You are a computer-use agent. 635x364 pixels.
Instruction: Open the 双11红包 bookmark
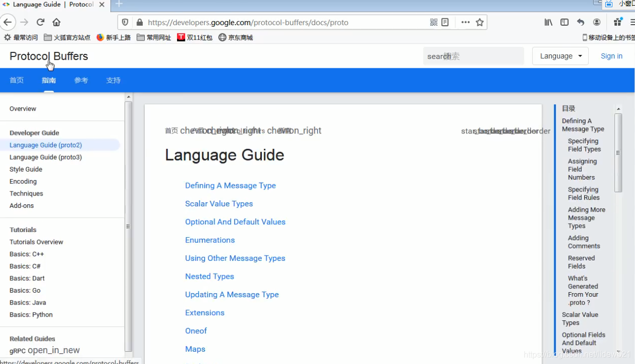195,37
